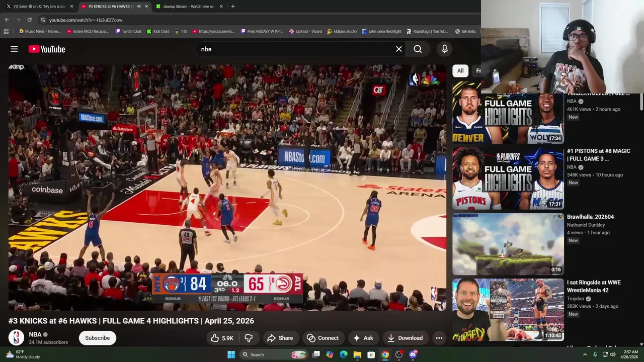This screenshot has height=362, width=644.
Task: Go back in the browser
Action: pos(7,20)
